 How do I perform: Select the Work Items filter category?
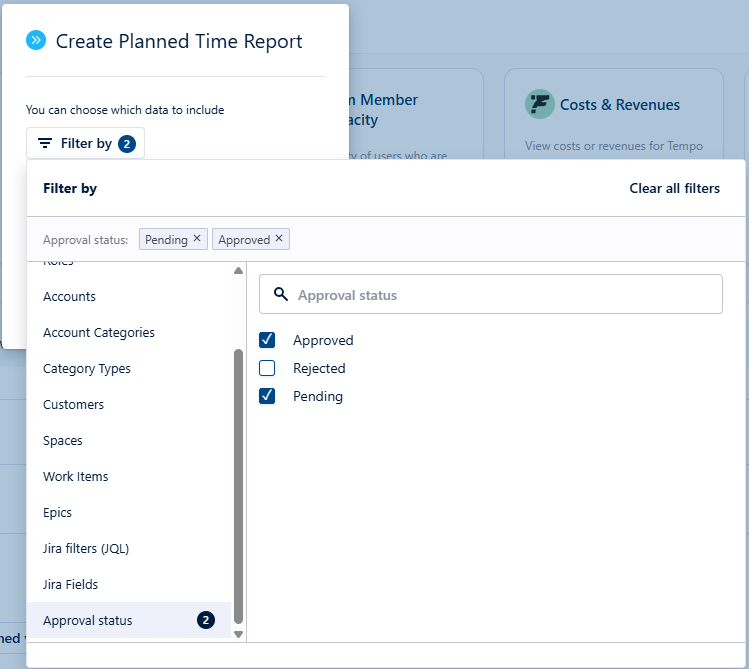pyautogui.click(x=129, y=477)
